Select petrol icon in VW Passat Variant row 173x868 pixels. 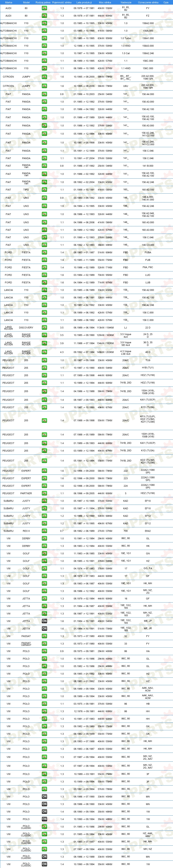coord(44,644)
